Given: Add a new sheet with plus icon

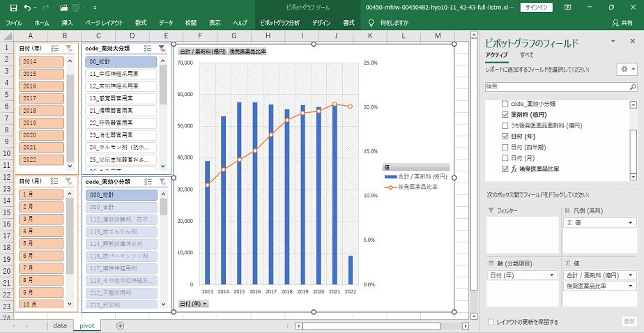Looking at the screenshot, I should 120,325.
